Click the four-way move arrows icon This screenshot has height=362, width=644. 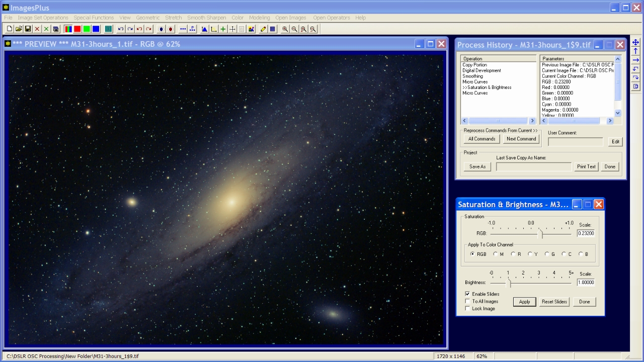click(x=635, y=42)
